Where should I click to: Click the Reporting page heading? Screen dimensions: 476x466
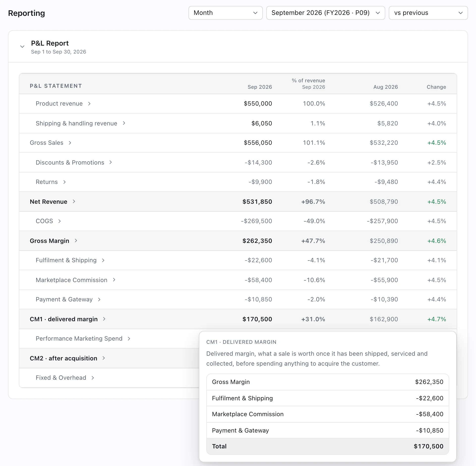(x=27, y=13)
